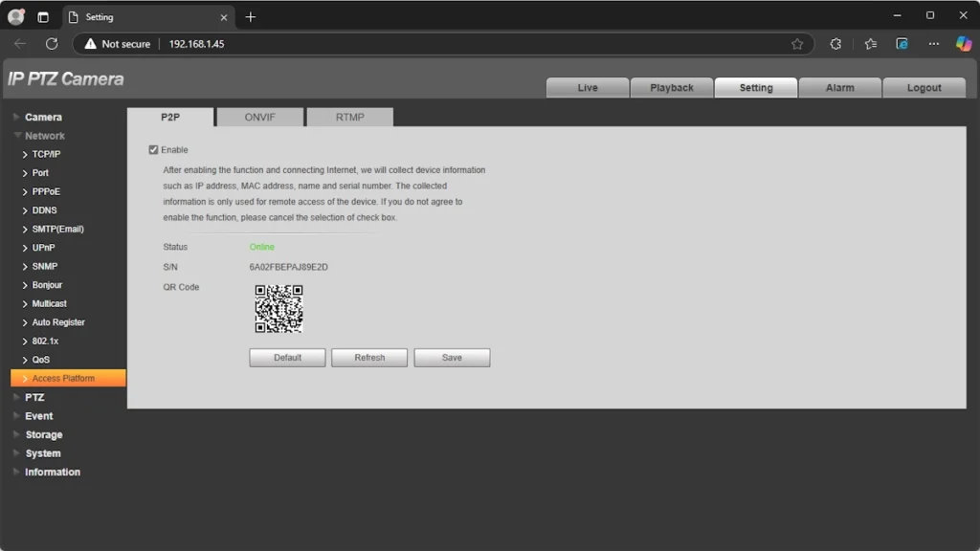Collapse the Network menu section
Screen dimensions: 980x551
click(x=44, y=136)
